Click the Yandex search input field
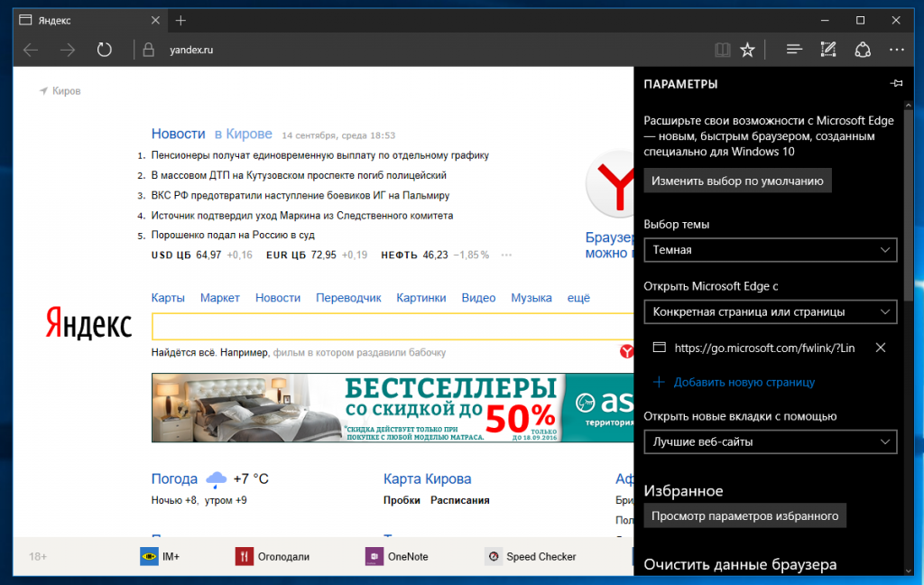Screen dimensions: 924x585 (x=393, y=326)
